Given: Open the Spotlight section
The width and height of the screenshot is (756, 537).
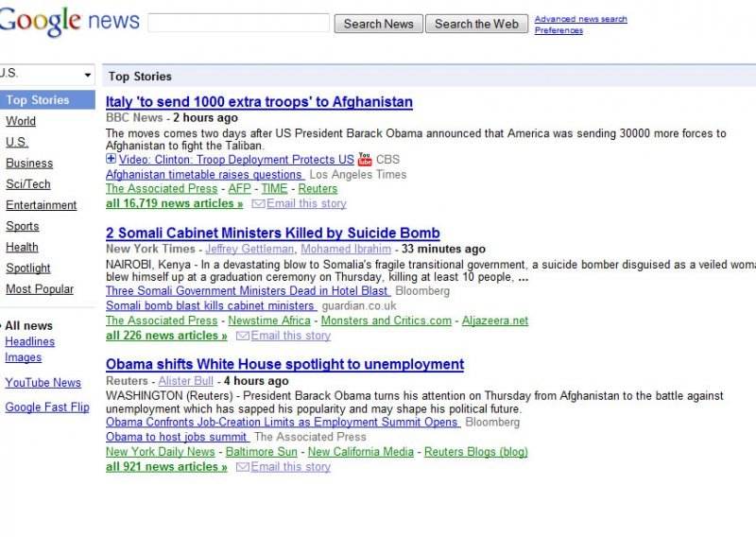Looking at the screenshot, I should pos(28,268).
